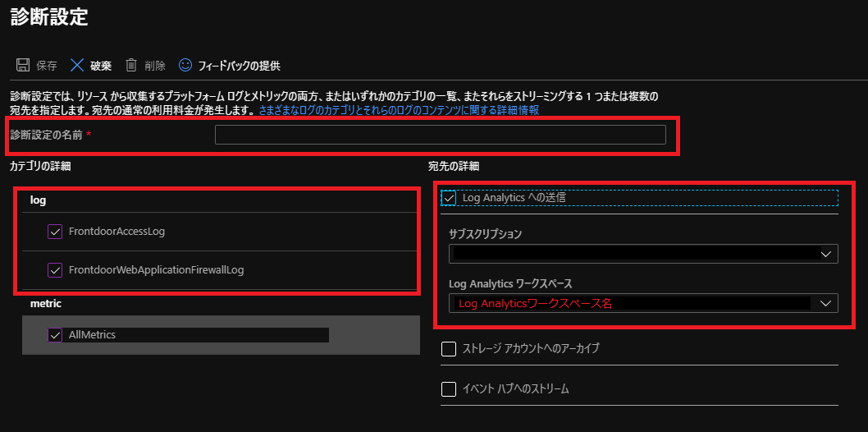The width and height of the screenshot is (868, 432).
Task: Click the 宛先の詳細 heading
Action: click(x=454, y=166)
